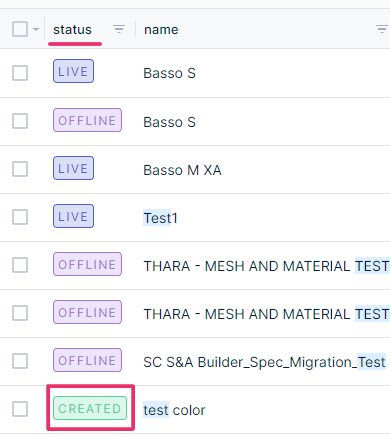Check the first Basso S row checkbox
This screenshot has width=390, height=437.
pyautogui.click(x=20, y=73)
